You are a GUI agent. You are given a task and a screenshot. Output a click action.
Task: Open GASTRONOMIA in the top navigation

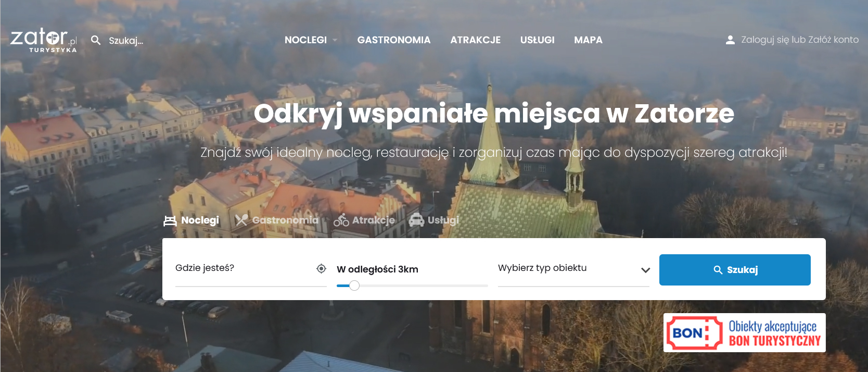393,40
